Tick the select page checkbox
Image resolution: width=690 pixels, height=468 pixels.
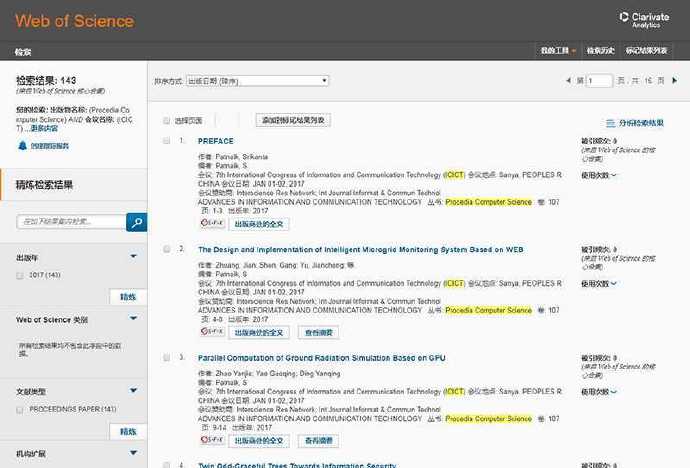click(x=166, y=121)
